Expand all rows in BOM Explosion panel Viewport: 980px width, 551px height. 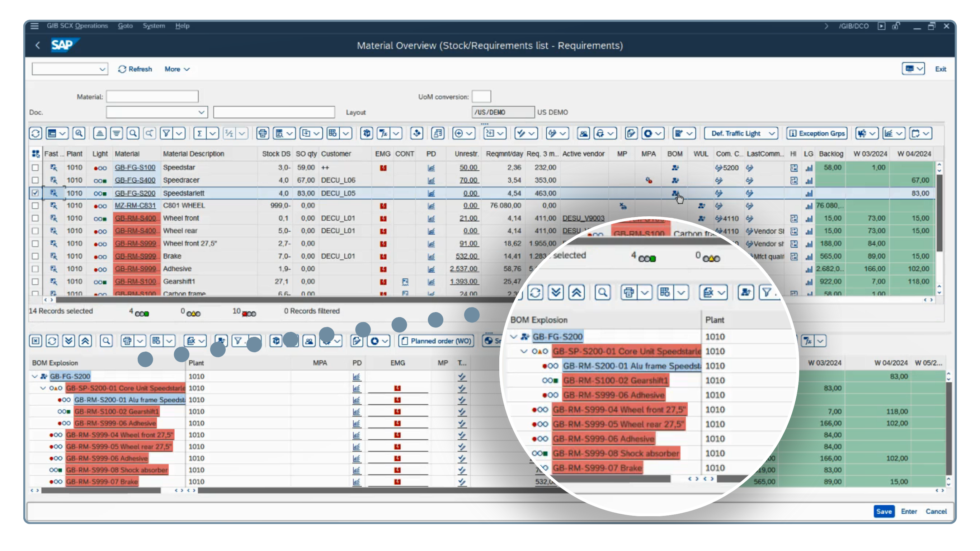click(x=69, y=340)
